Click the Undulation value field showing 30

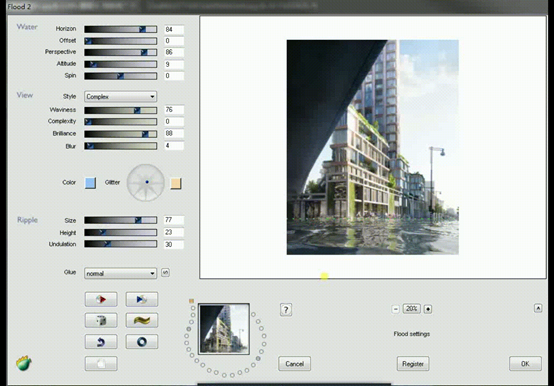(174, 244)
